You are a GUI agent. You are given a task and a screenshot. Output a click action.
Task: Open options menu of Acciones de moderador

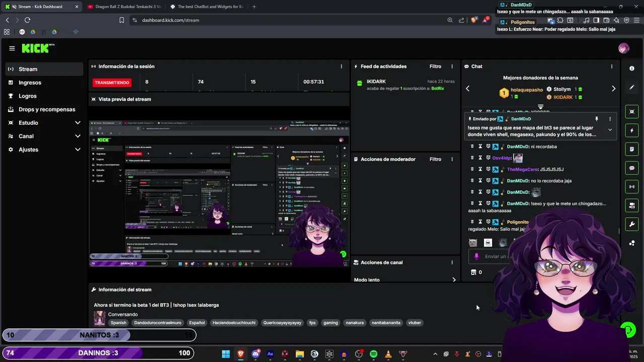[x=452, y=159]
